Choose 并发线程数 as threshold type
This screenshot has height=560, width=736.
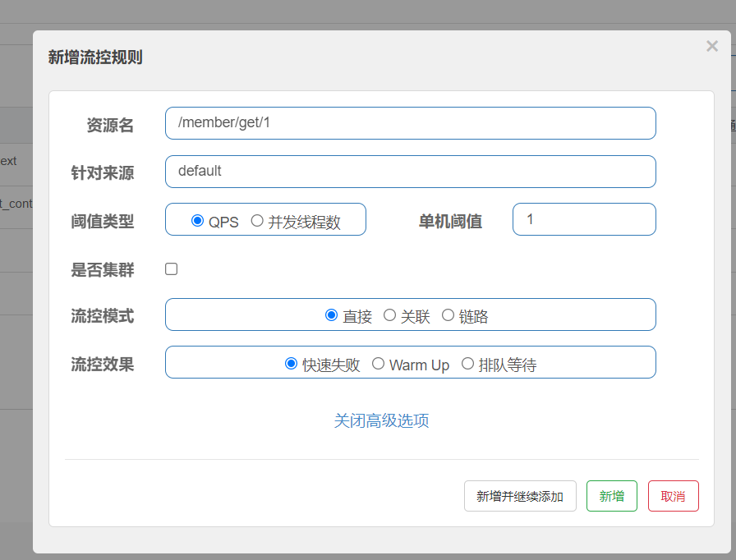(257, 221)
